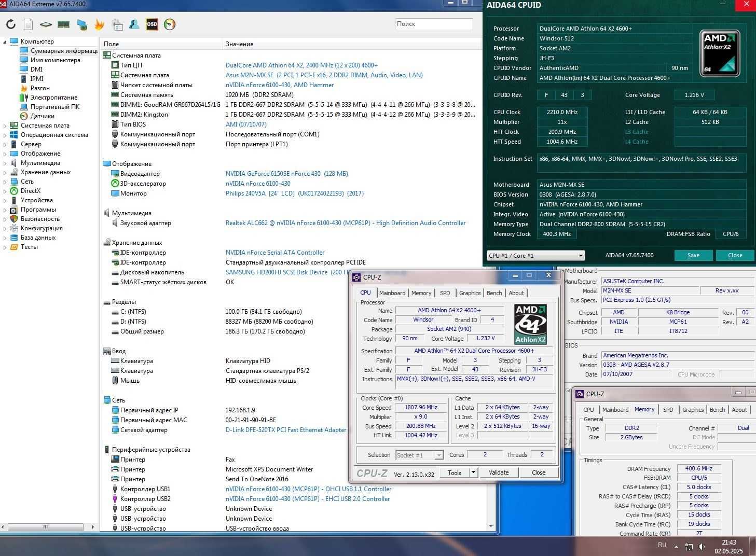Expand the Мультимедиа tree node

point(5,163)
